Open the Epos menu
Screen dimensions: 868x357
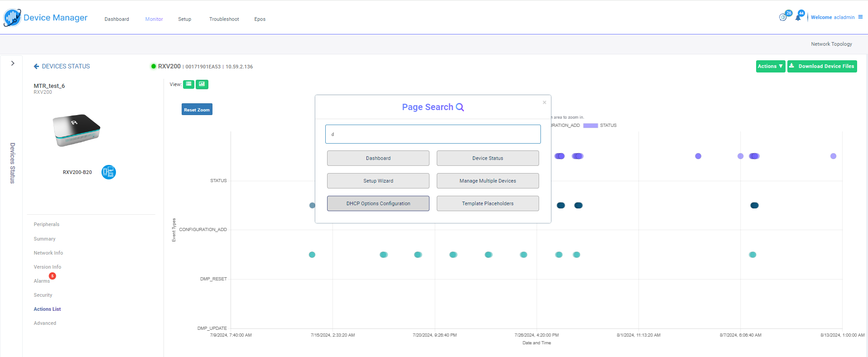point(260,19)
